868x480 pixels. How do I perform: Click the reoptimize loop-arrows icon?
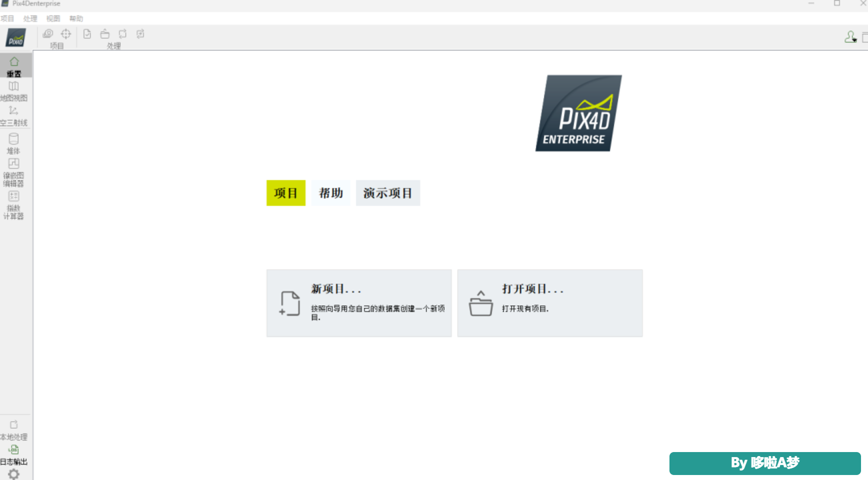[123, 34]
